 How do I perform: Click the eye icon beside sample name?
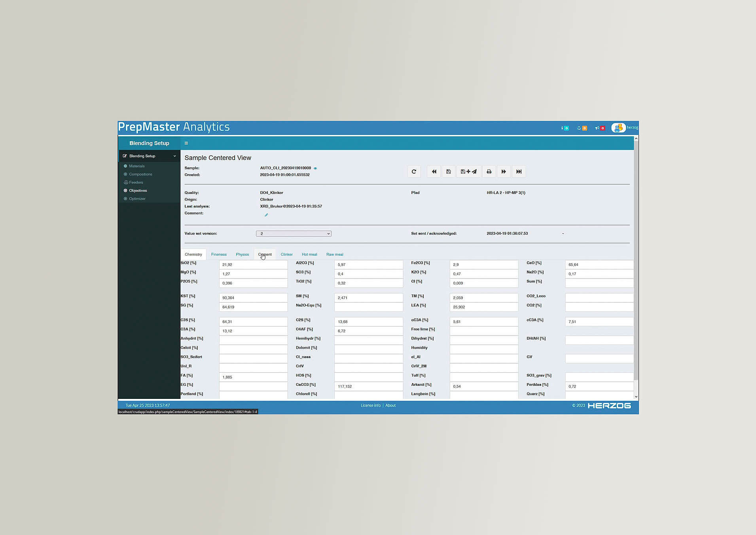(x=315, y=168)
